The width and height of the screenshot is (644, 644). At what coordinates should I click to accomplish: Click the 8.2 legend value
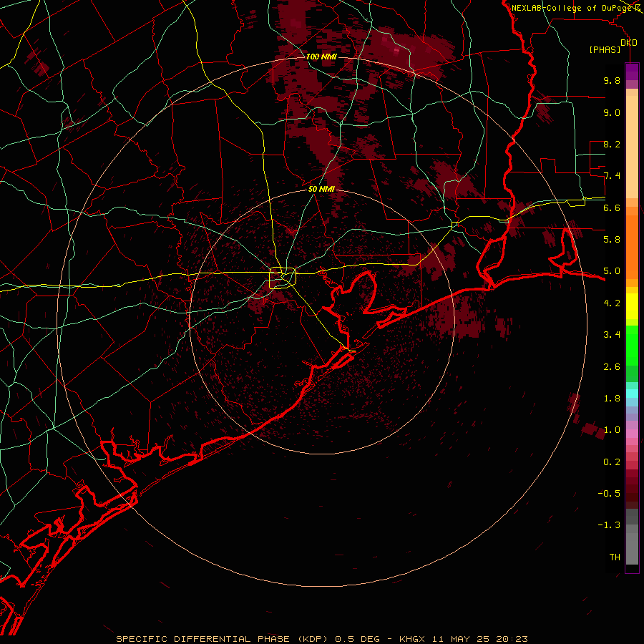(612, 144)
